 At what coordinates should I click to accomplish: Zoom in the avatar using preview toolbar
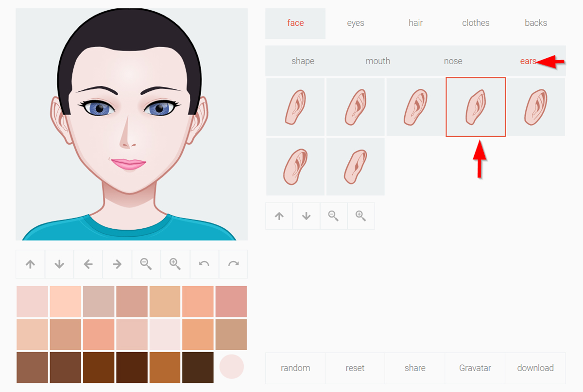[x=175, y=264]
